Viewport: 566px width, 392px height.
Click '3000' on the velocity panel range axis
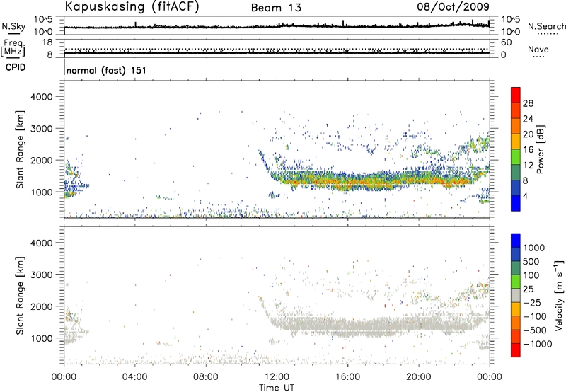42,275
